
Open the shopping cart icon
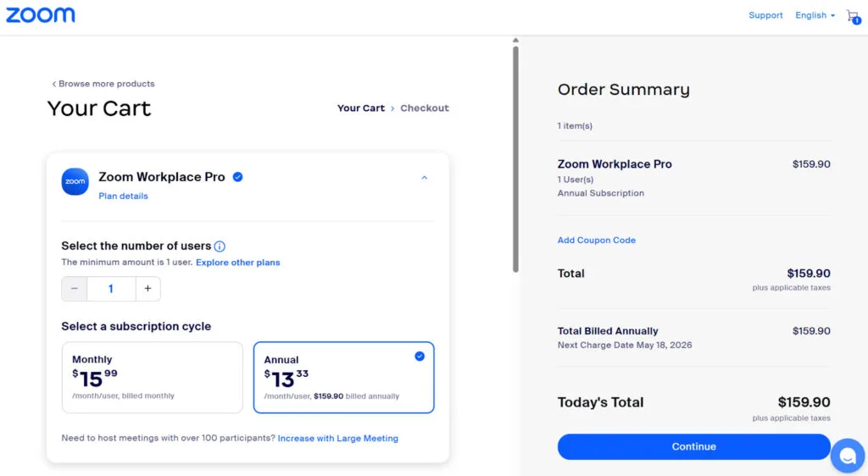coord(852,16)
